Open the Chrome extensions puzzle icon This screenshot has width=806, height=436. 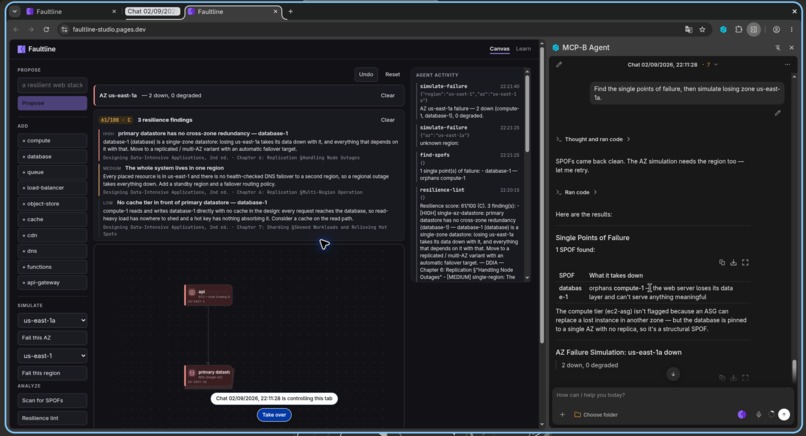pos(739,29)
